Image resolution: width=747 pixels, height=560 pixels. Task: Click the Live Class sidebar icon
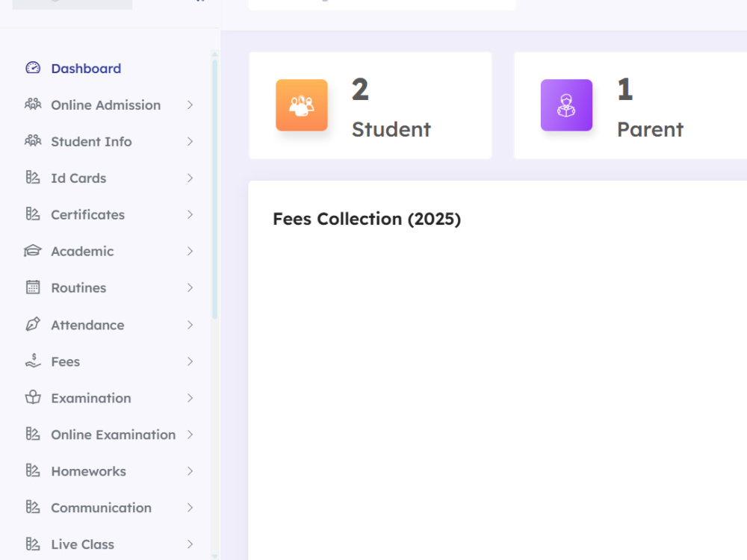pos(33,544)
